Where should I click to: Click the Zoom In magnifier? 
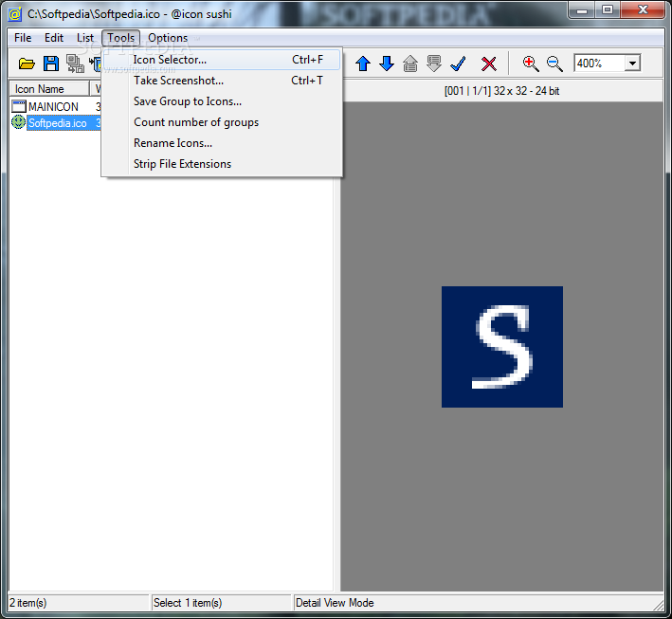pyautogui.click(x=531, y=64)
